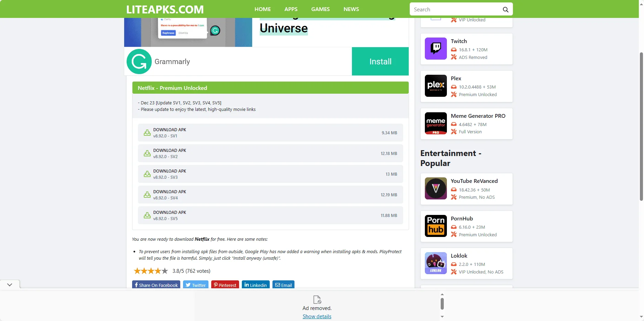The width and height of the screenshot is (644, 321).
Task: Click the ad removed document icon
Action: click(x=317, y=299)
